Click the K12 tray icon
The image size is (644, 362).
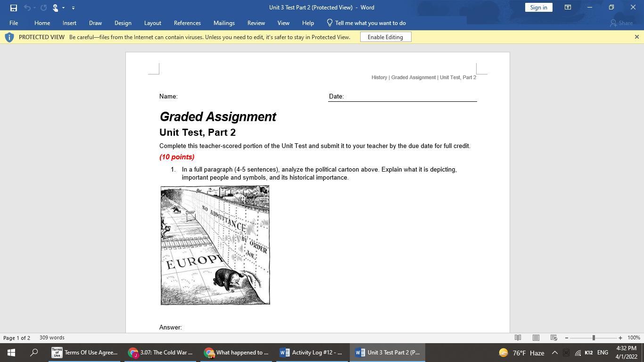point(589,353)
